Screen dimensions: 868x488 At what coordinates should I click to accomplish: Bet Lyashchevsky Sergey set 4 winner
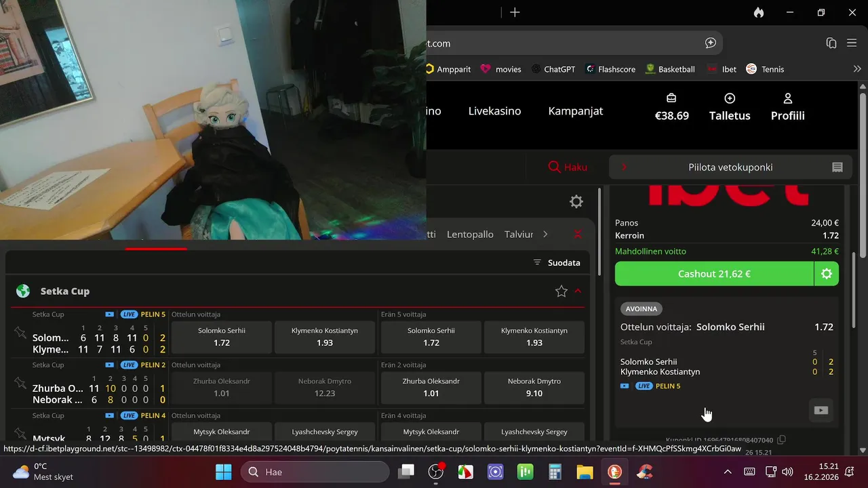pyautogui.click(x=534, y=431)
